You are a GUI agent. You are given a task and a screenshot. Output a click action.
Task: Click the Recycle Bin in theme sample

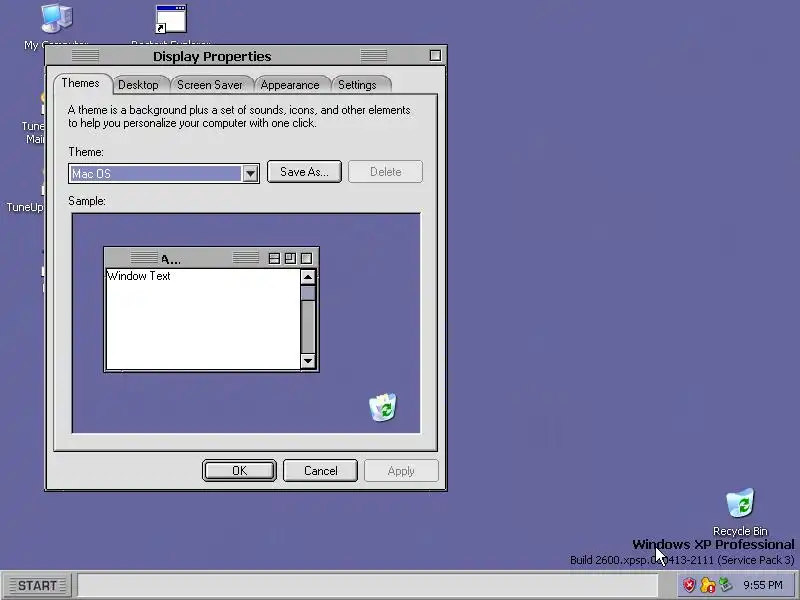point(383,407)
